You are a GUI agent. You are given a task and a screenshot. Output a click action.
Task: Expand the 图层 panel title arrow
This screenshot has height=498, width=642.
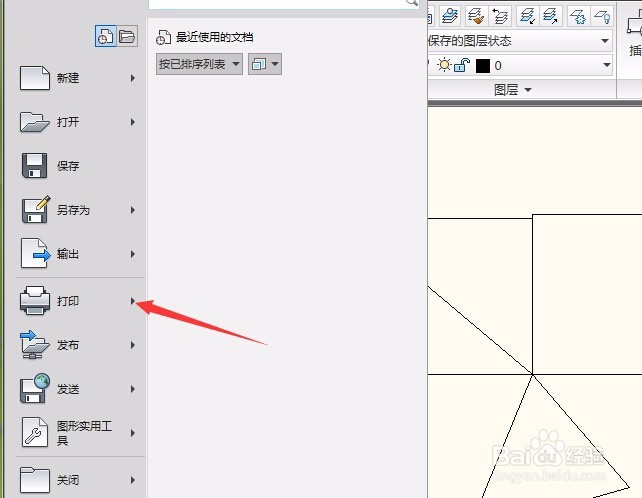528,90
